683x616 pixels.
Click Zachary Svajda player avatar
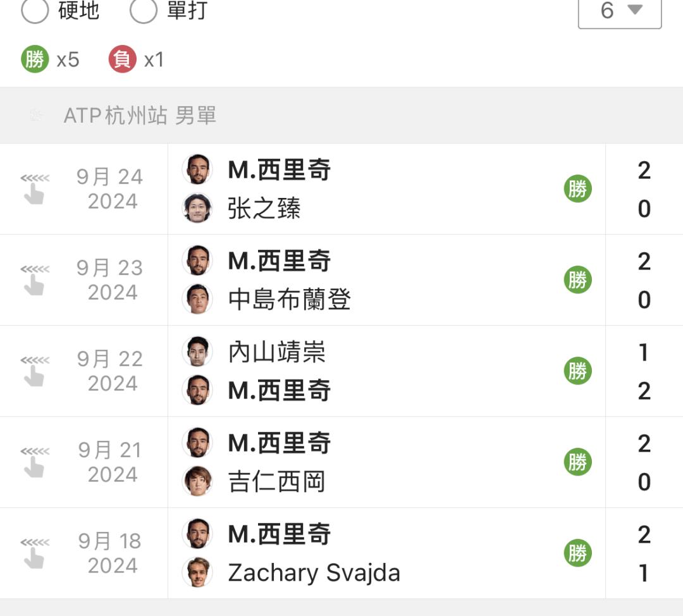tap(197, 572)
